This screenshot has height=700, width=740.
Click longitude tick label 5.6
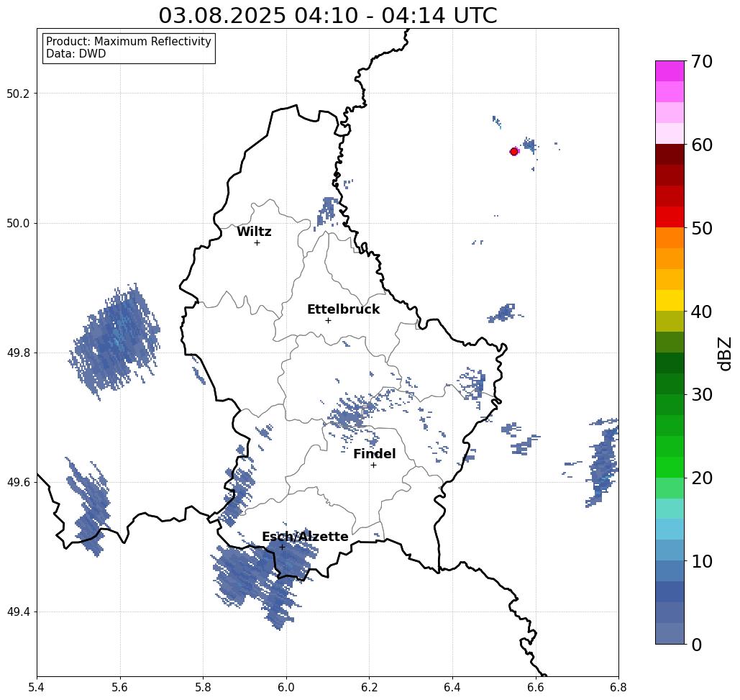point(120,687)
